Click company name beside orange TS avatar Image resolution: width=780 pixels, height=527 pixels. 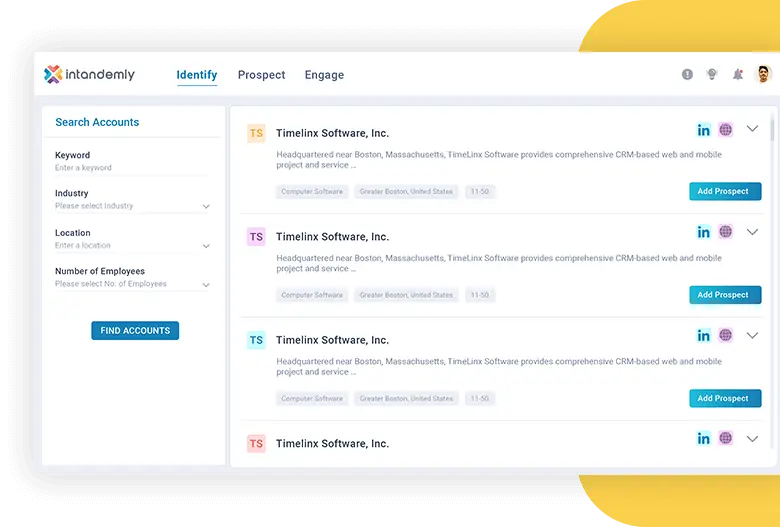332,133
